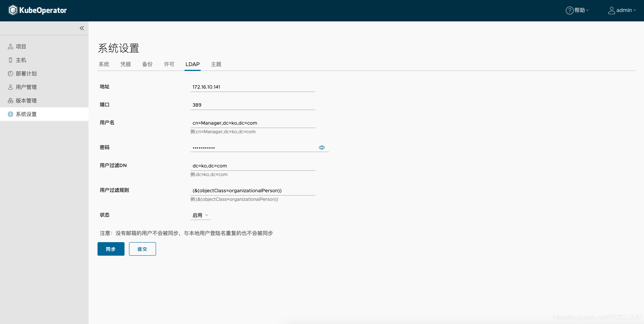Click the KubeOperator brand text

pos(43,11)
